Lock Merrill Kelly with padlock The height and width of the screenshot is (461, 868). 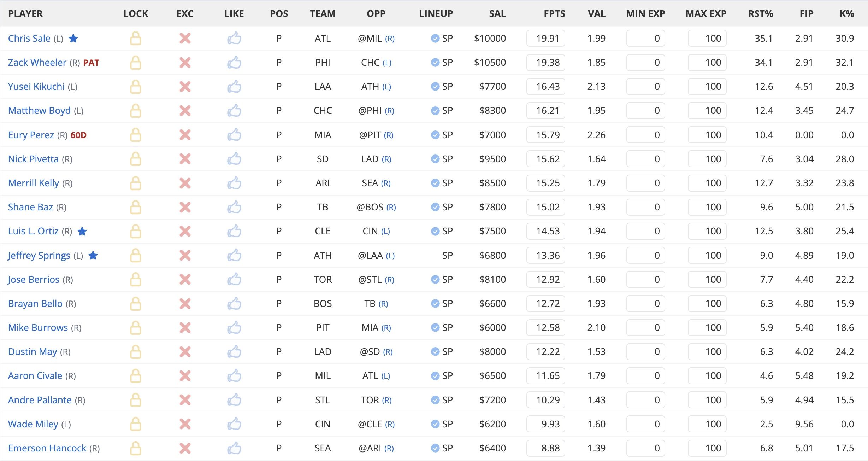[136, 183]
